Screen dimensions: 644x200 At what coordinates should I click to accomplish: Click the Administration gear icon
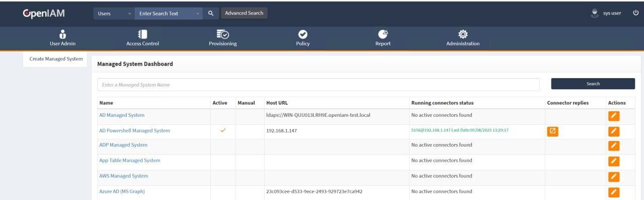[463, 34]
